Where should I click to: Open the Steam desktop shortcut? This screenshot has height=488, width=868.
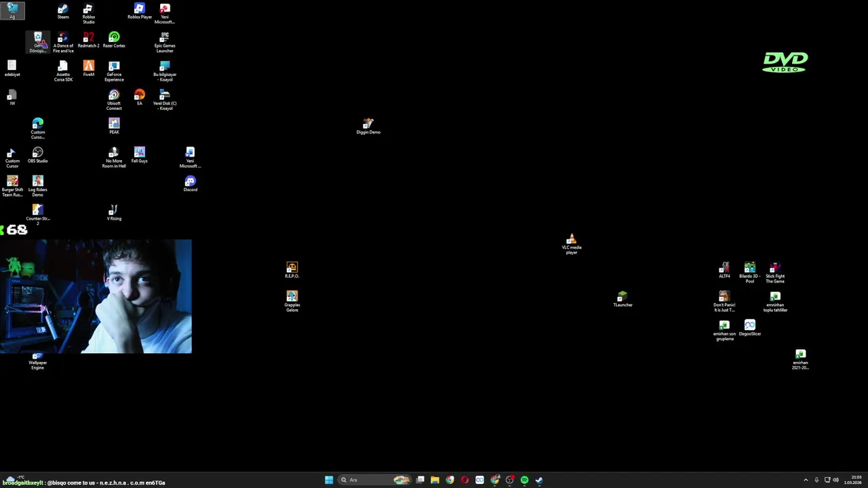tap(63, 12)
